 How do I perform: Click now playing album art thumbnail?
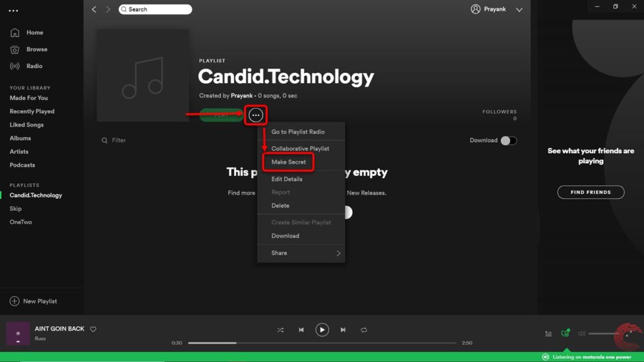pyautogui.click(x=18, y=333)
